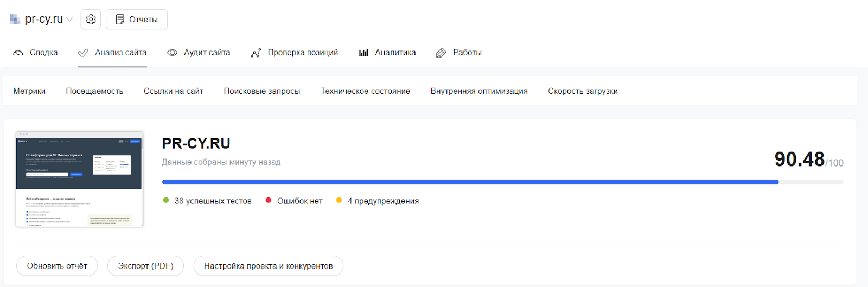Click the Проверка позиций graph icon
This screenshot has height=287, width=868.
point(256,53)
